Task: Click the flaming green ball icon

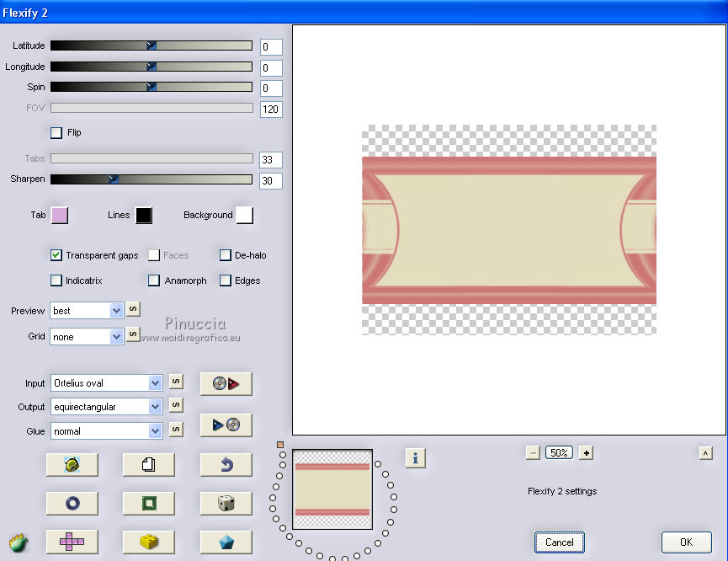Action: point(19,542)
